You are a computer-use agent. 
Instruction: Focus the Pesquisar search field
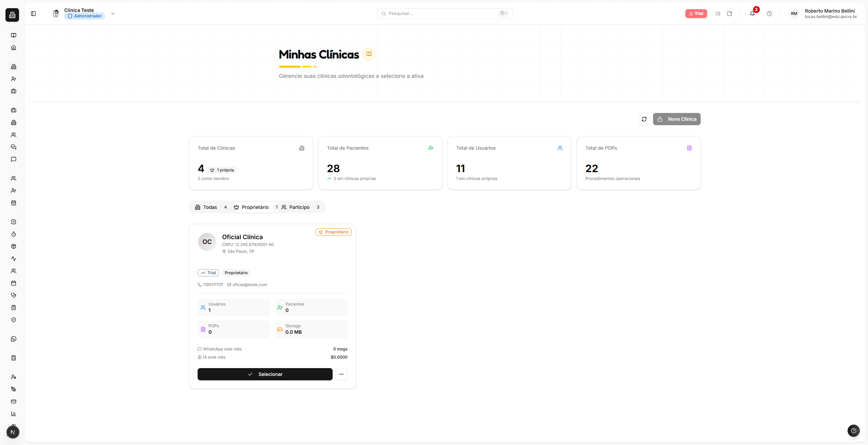[x=442, y=14]
